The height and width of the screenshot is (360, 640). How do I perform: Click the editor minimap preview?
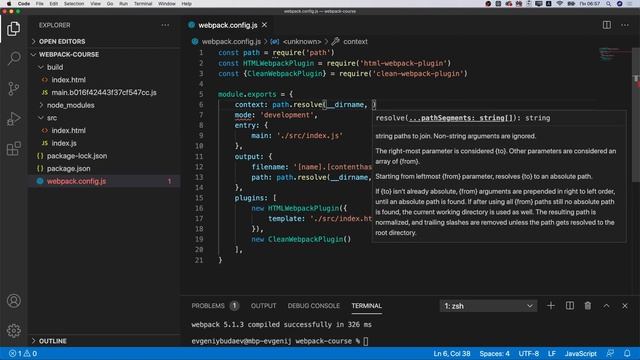pyautogui.click(x=615, y=54)
